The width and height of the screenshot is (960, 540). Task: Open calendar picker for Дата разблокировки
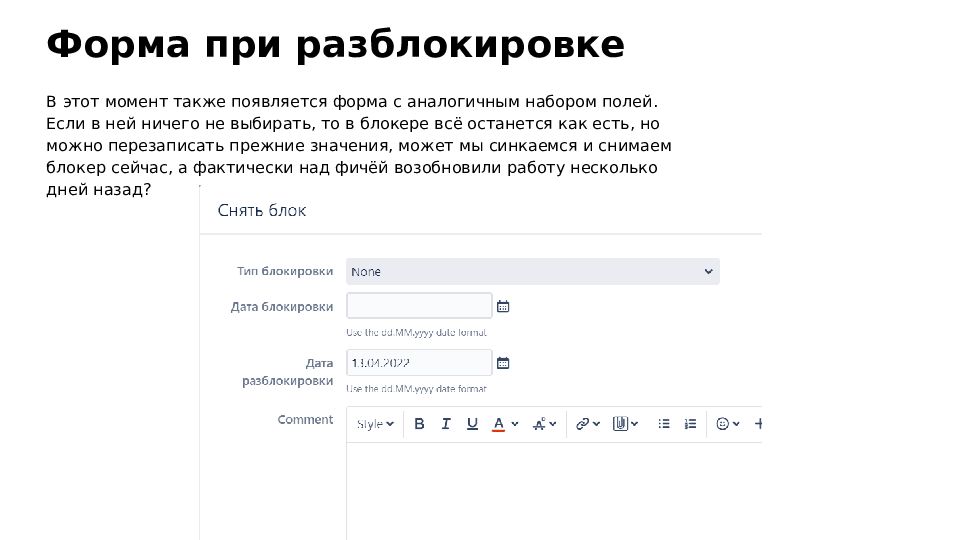pos(503,363)
